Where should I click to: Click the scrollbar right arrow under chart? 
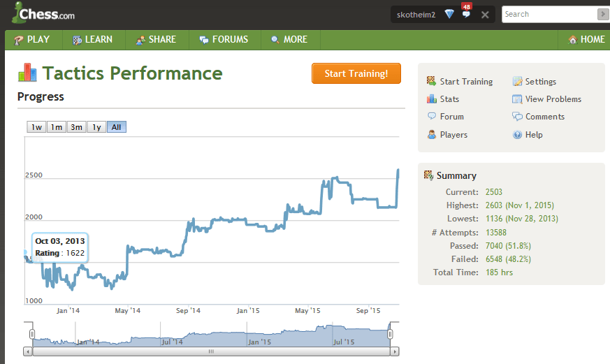pos(395,351)
